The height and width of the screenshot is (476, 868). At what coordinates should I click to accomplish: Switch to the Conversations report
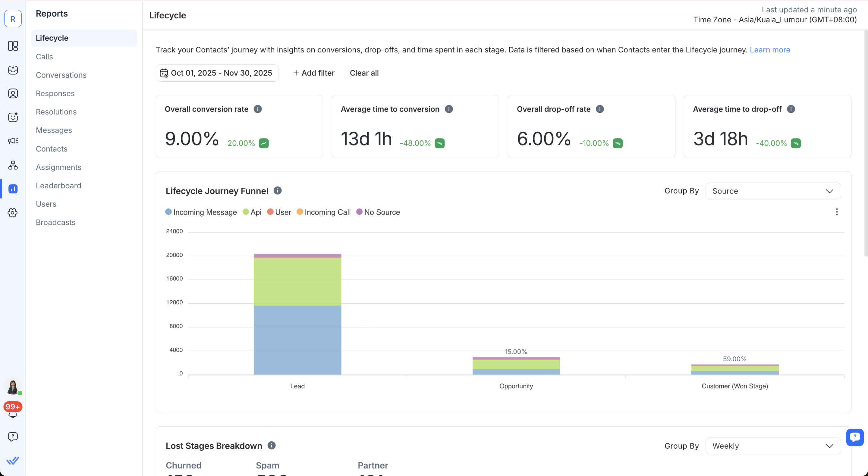pos(61,75)
